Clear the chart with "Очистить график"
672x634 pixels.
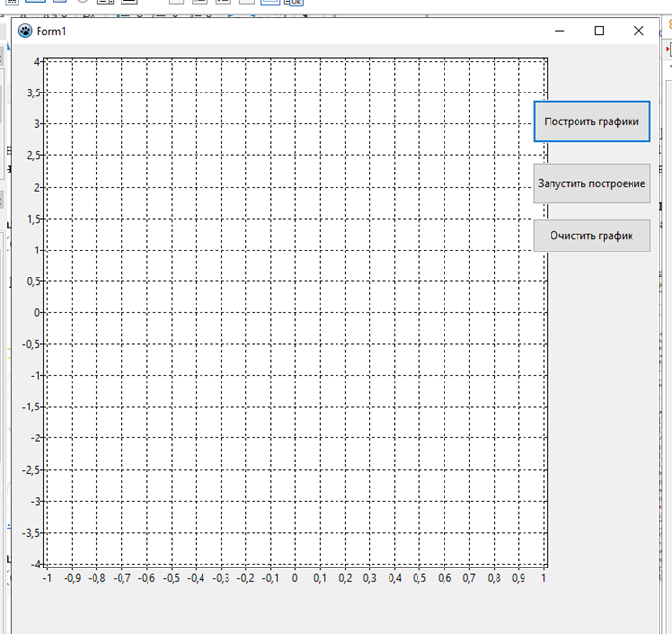click(x=591, y=235)
